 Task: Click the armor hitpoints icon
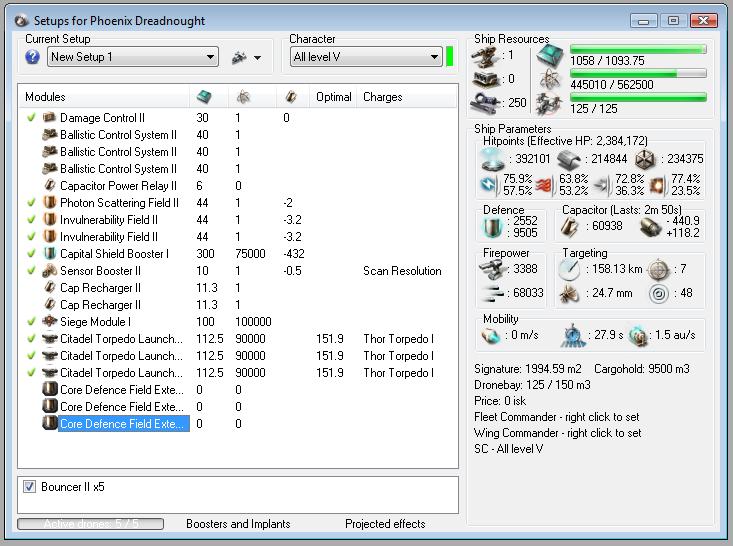coord(568,160)
